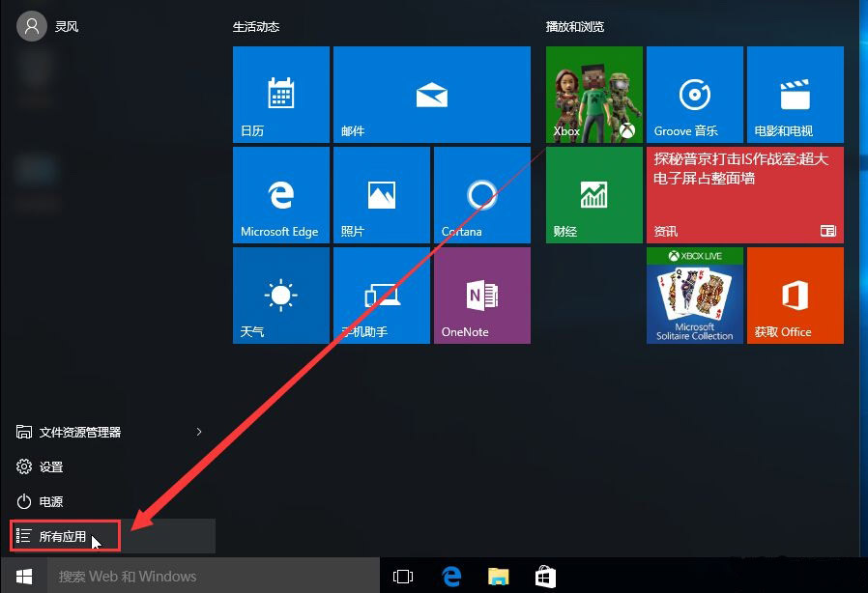Open the news (资讯) headline tile

pyautogui.click(x=744, y=195)
